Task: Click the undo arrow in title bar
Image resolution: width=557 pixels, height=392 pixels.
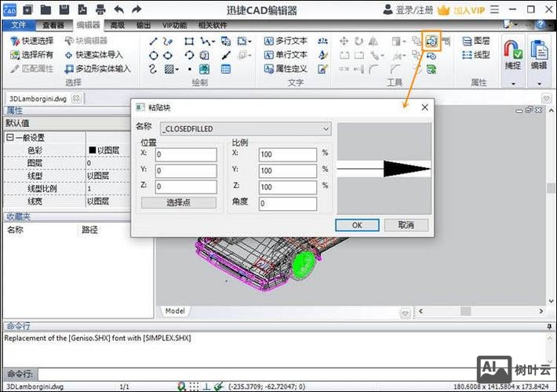Action: (118, 9)
